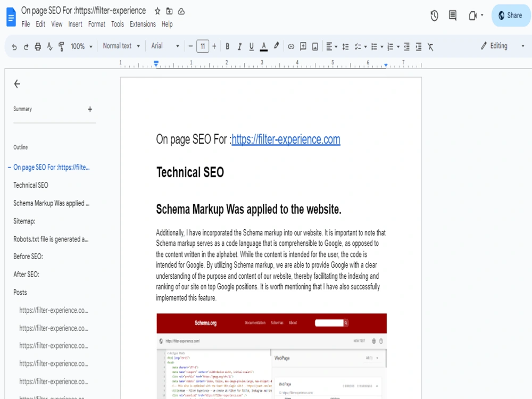This screenshot has width=532, height=399.
Task: Insert a link icon
Action: click(x=291, y=46)
